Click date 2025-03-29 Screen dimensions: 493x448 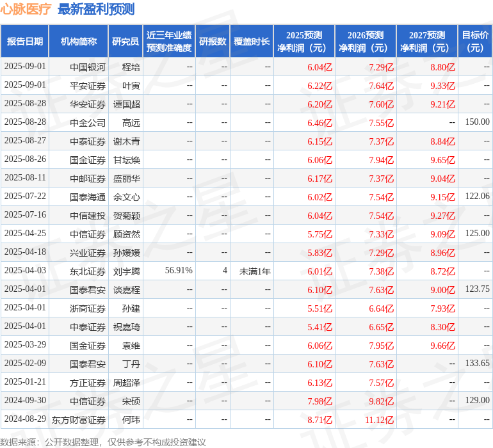coord(25,344)
